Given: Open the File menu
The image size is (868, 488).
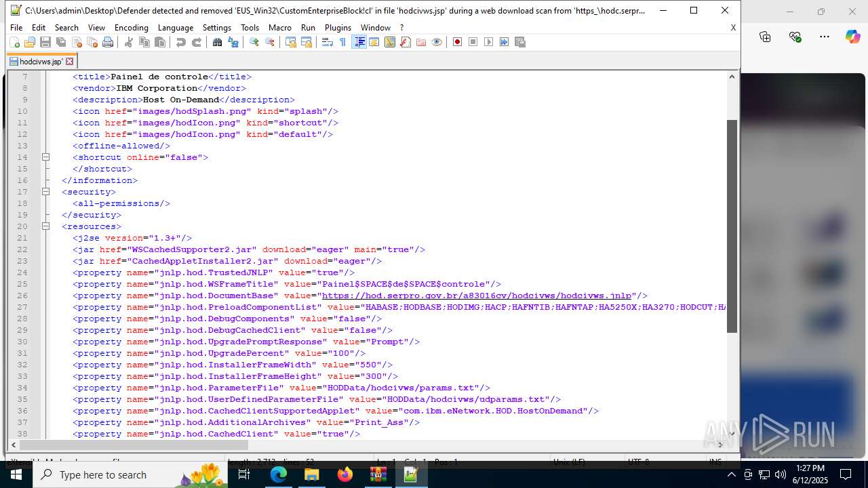Looking at the screenshot, I should point(16,27).
